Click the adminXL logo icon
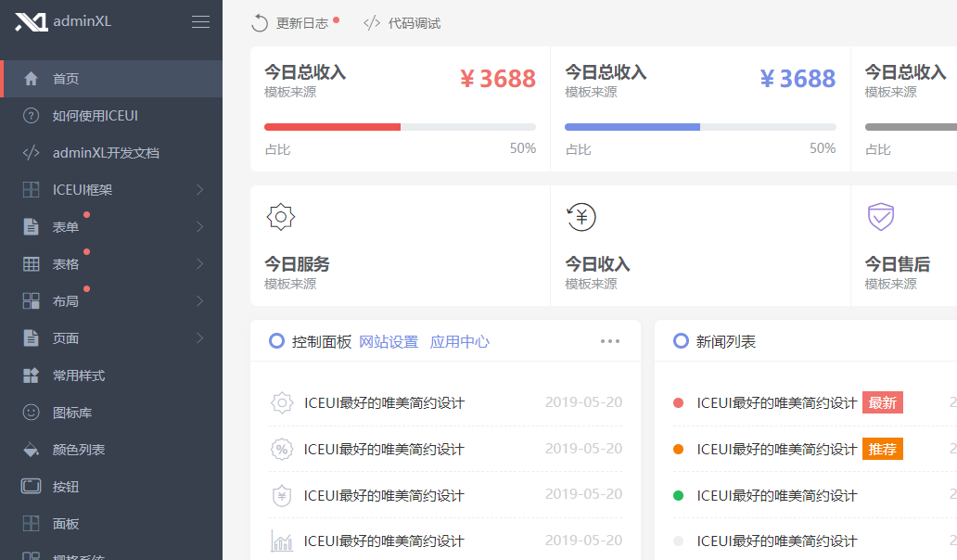This screenshot has height=560, width=957. [x=31, y=22]
